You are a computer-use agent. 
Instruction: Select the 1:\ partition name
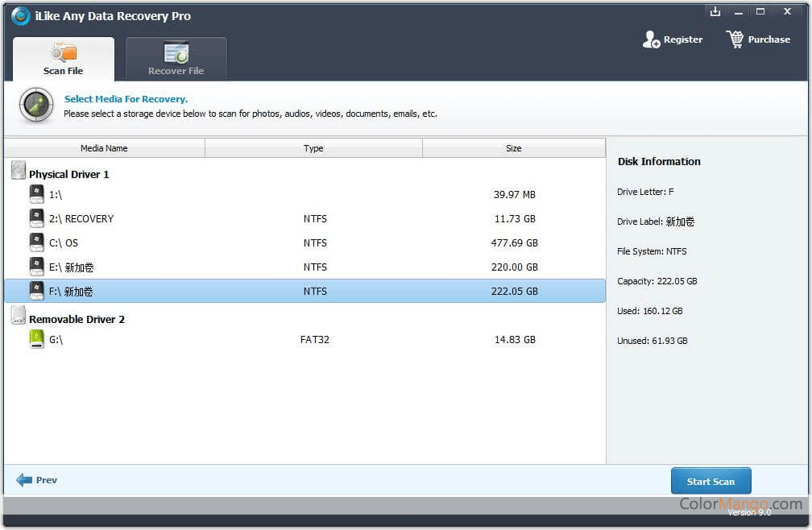[56, 195]
